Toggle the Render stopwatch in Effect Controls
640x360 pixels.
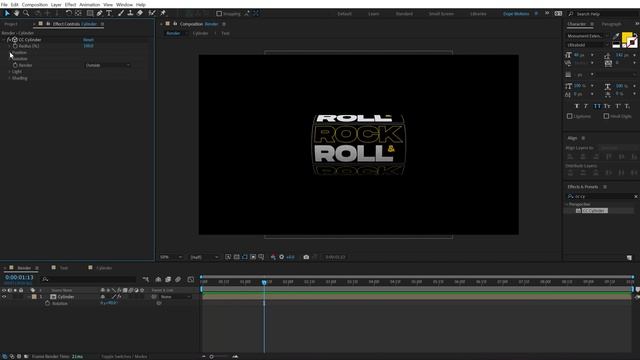point(15,65)
